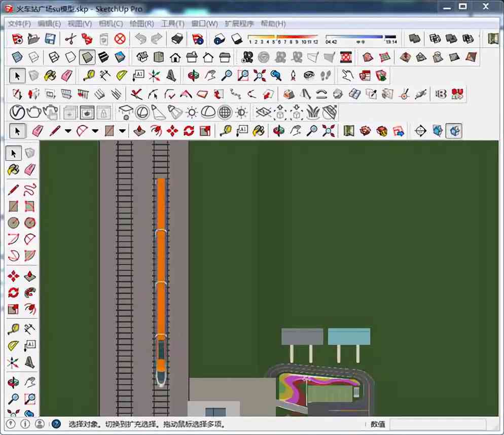Open the V-Ray Asset Editor
504x435 pixels.
pyautogui.click(x=17, y=113)
